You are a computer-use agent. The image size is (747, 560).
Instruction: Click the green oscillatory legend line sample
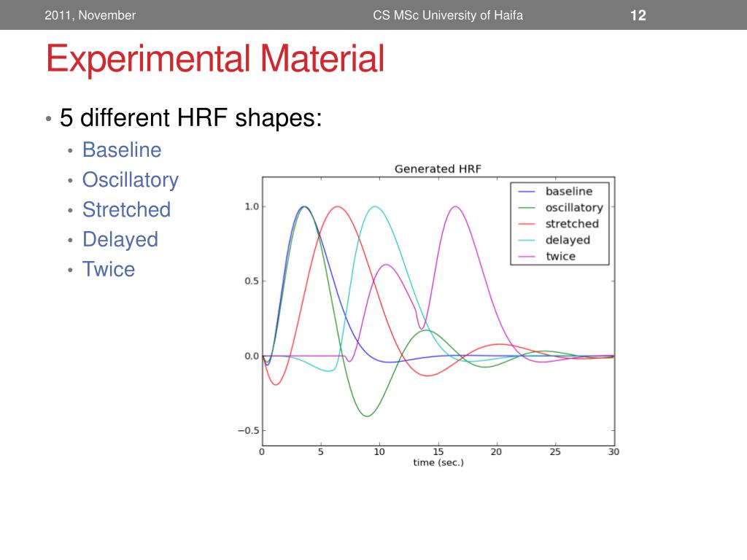pyautogui.click(x=527, y=208)
